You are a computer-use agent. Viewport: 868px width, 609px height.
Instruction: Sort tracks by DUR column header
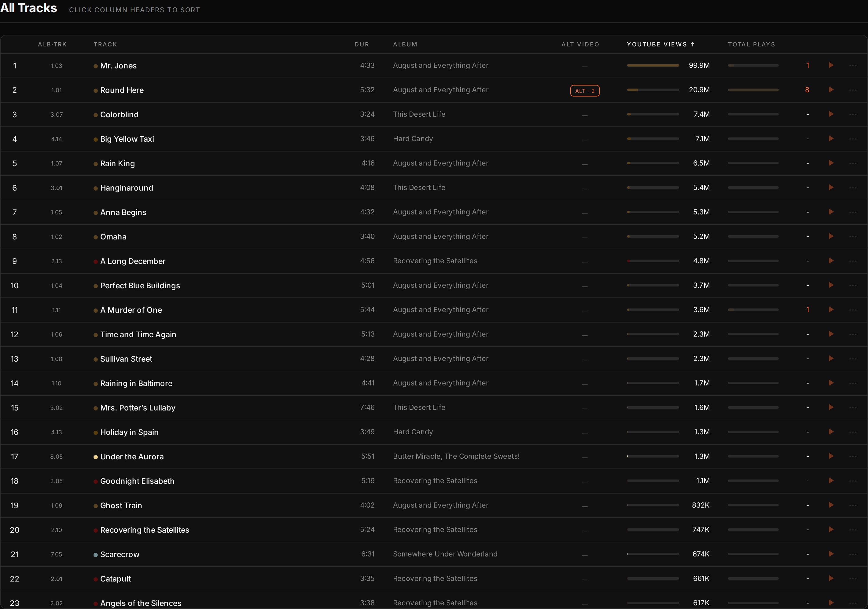[362, 44]
